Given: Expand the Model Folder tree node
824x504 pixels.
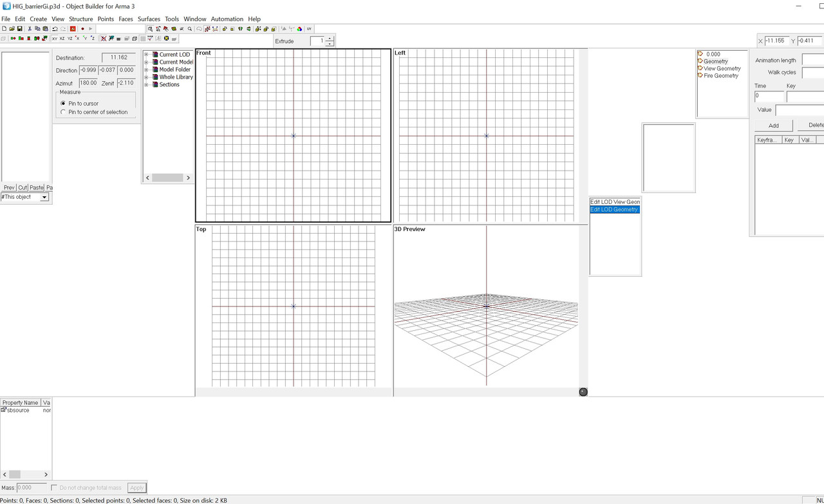Looking at the screenshot, I should pyautogui.click(x=146, y=70).
